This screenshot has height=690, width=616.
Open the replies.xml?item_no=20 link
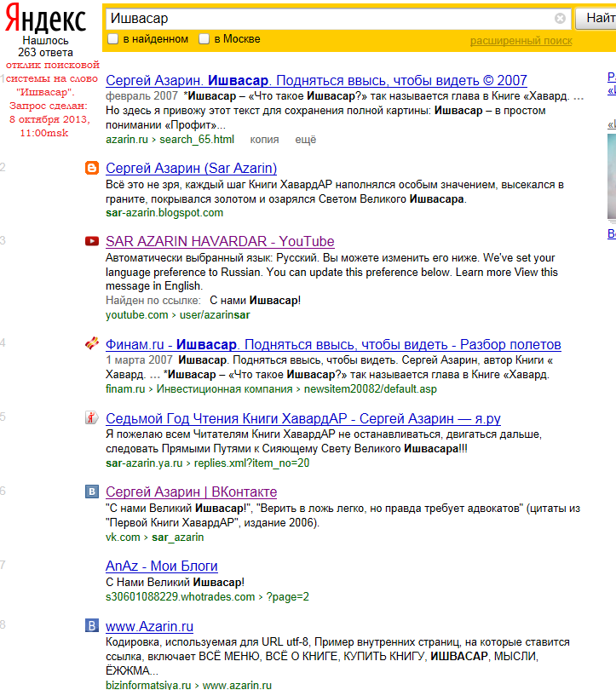(251, 463)
